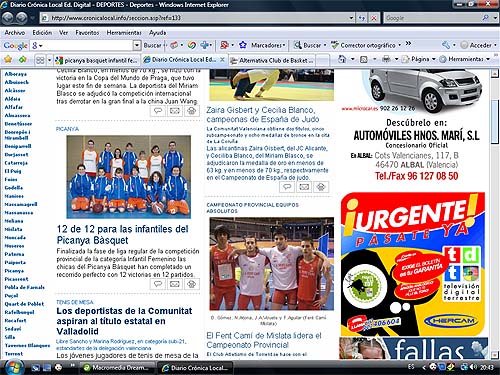Open headline 12 de 12 para las infantiles

[x=123, y=235]
